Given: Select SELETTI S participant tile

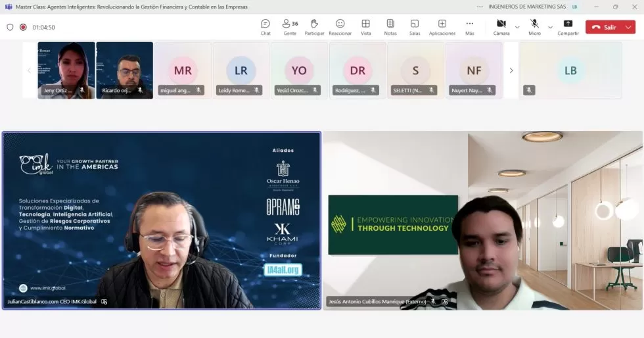Looking at the screenshot, I should pos(415,70).
